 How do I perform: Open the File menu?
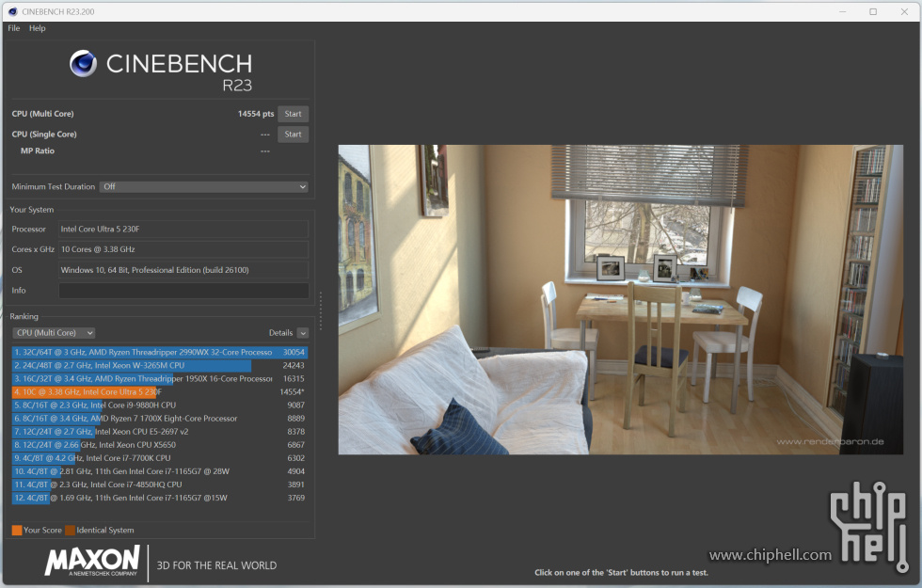pyautogui.click(x=13, y=28)
